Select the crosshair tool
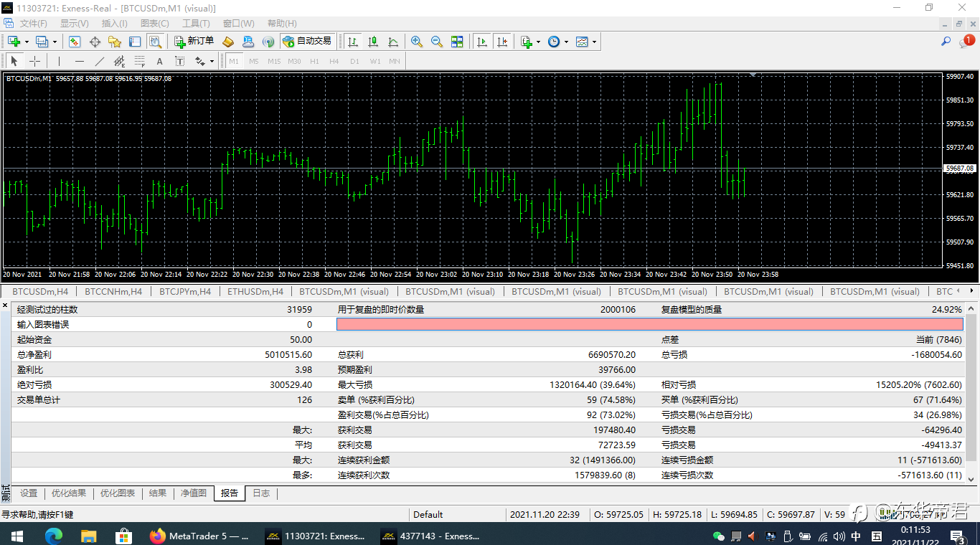 (34, 61)
